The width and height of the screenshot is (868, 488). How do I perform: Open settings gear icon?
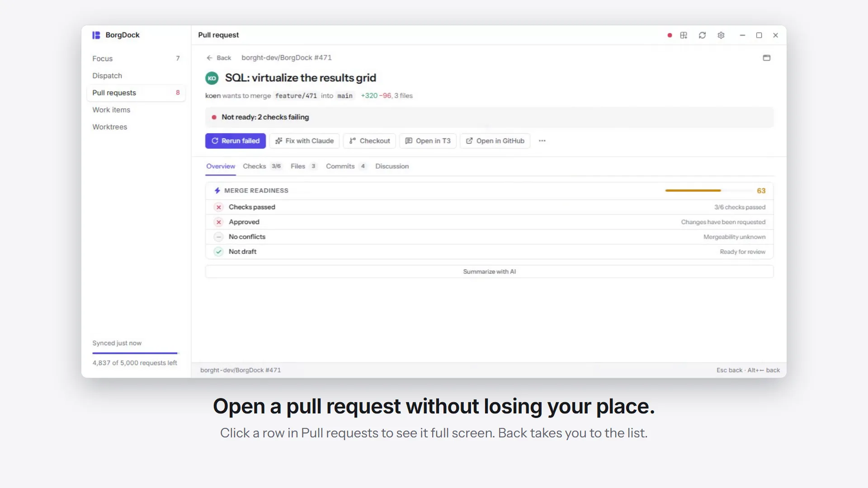click(x=721, y=35)
